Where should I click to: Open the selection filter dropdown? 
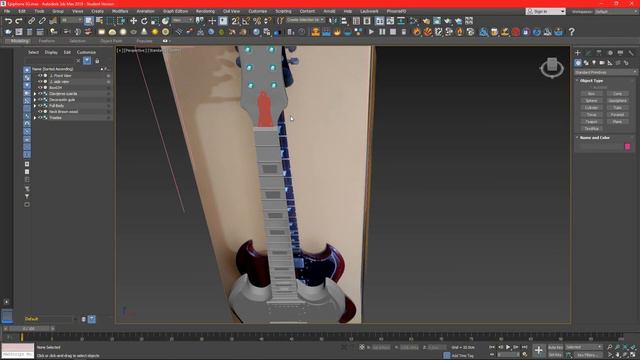71,20
